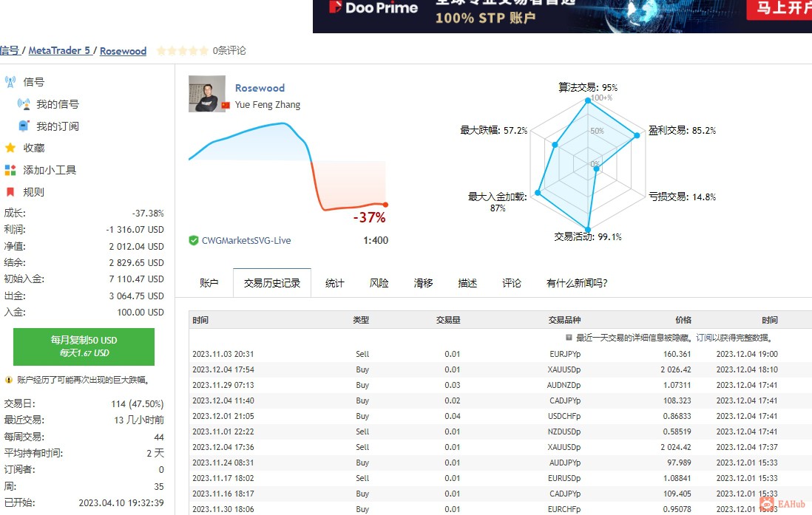The height and width of the screenshot is (515, 812).
Task: Click the 添加小工具 widget icon
Action: pyautogui.click(x=10, y=170)
